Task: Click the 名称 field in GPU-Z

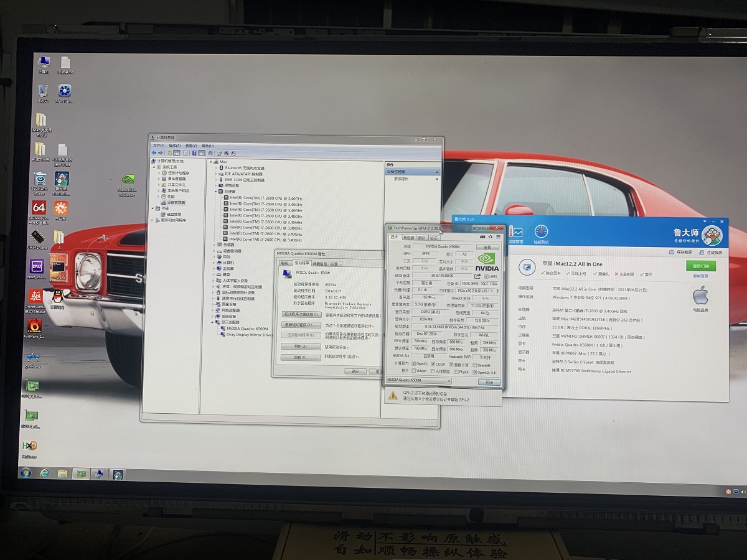Action: [443, 246]
